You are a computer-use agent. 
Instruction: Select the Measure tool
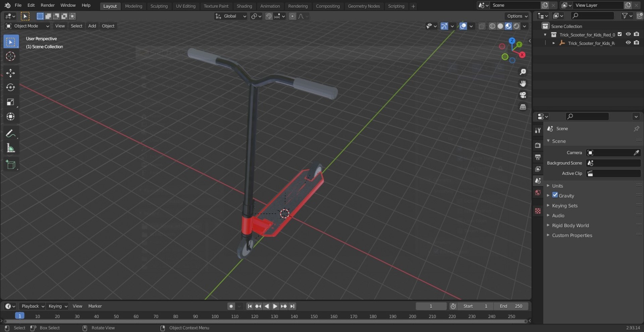[x=11, y=148]
